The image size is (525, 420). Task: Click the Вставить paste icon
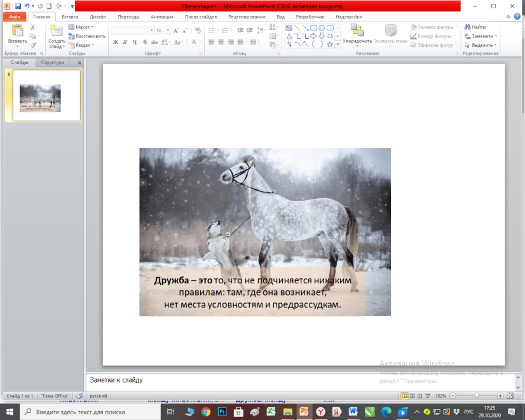tap(17, 30)
